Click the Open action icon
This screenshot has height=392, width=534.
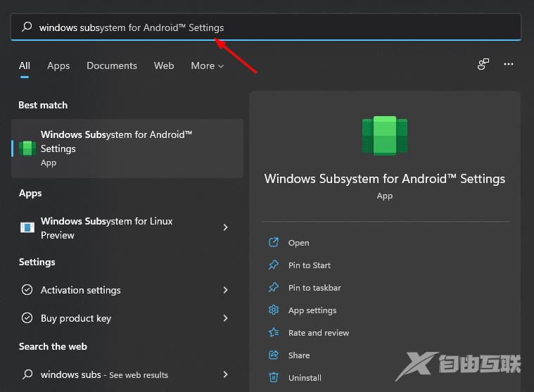click(x=274, y=243)
